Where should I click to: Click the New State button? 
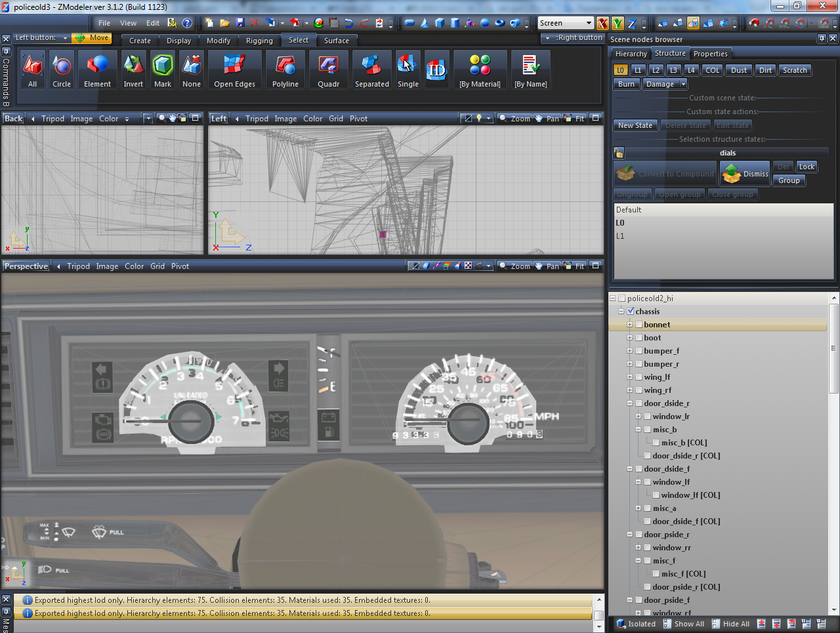[x=635, y=125]
